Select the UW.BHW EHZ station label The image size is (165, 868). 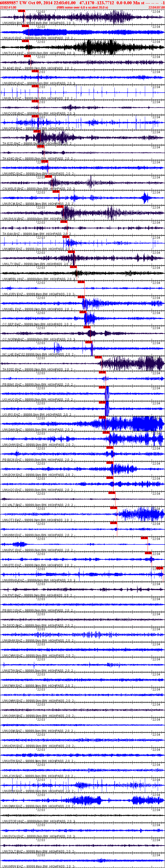tap(37, 641)
